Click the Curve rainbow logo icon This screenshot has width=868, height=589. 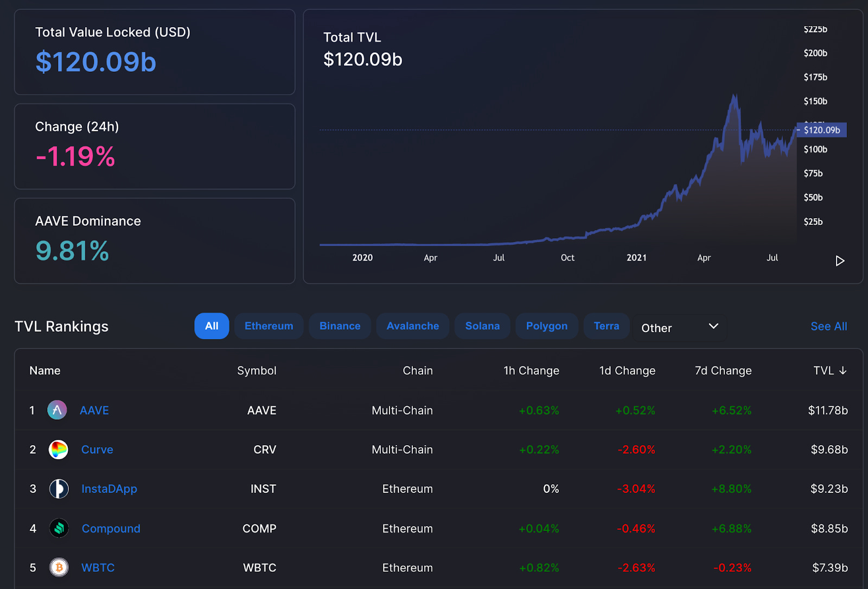59,449
